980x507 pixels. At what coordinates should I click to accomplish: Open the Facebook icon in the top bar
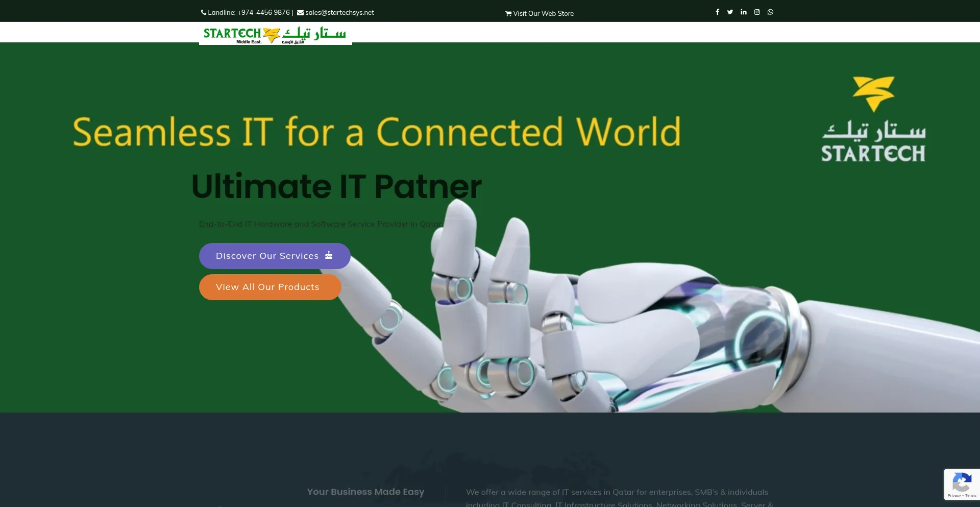[x=717, y=12]
